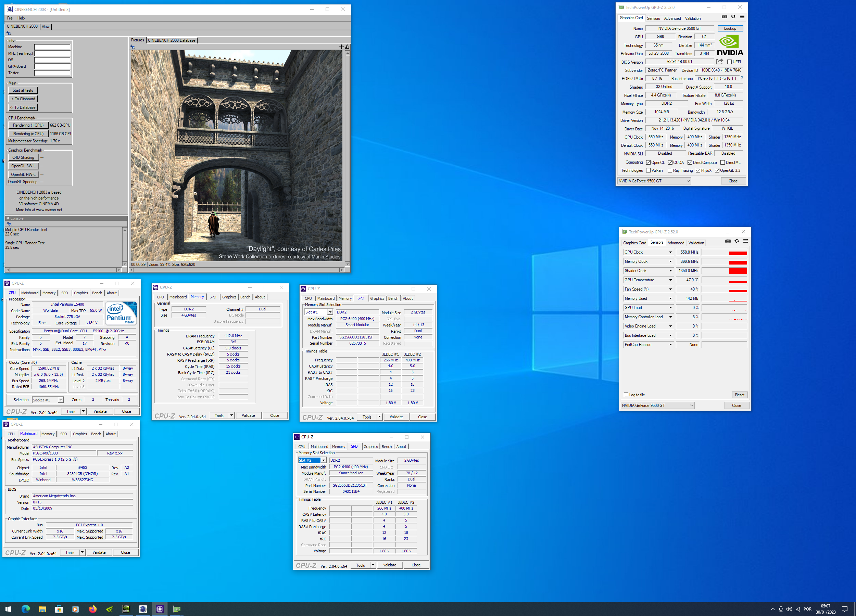
Task: Enable Log to file checkbox
Action: tap(626, 395)
